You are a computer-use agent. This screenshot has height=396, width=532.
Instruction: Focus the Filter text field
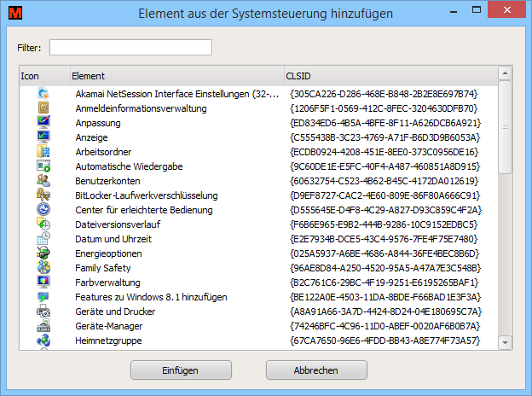pos(130,47)
